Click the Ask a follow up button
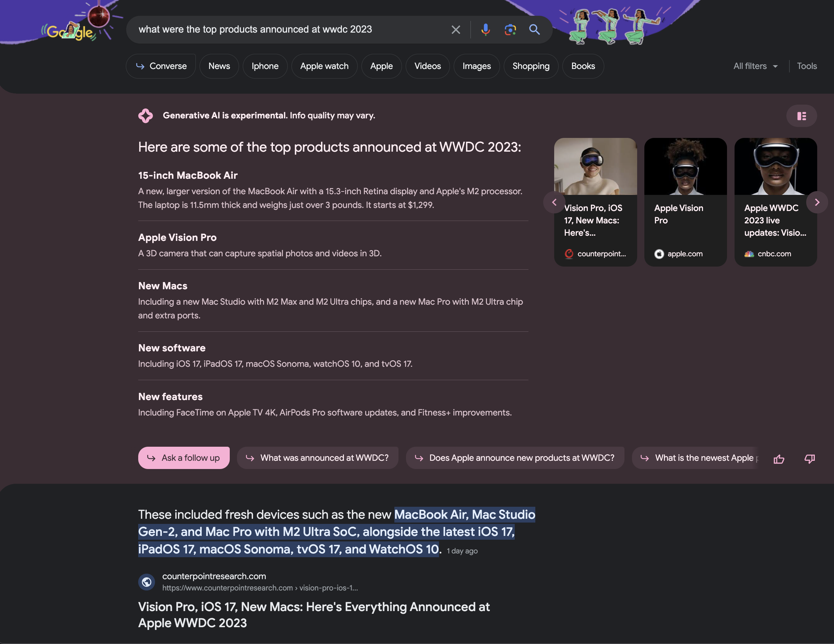Image resolution: width=834 pixels, height=644 pixels. pyautogui.click(x=183, y=458)
